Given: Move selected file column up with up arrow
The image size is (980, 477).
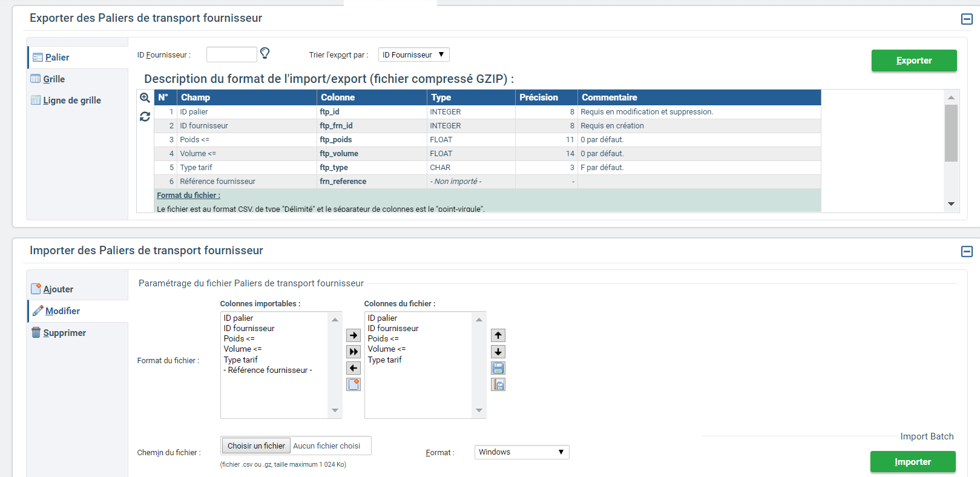Looking at the screenshot, I should tap(498, 335).
